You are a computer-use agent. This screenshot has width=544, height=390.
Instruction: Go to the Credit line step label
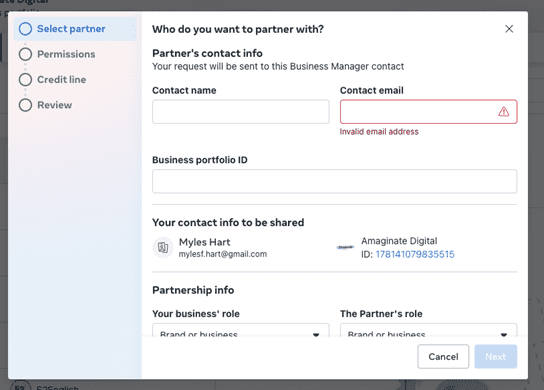(x=62, y=79)
